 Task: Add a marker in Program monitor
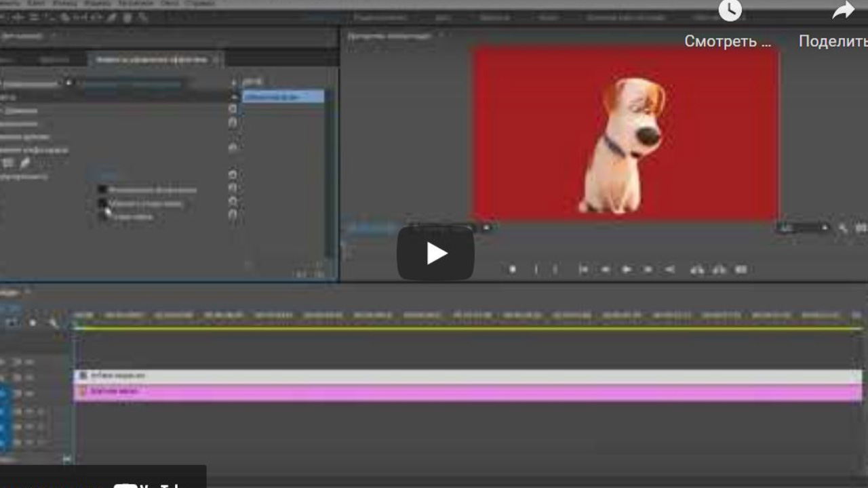coord(513,270)
